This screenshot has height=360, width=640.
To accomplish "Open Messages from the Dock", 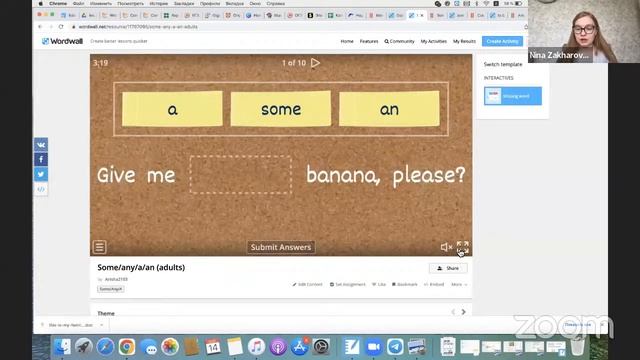I will point(149,347).
